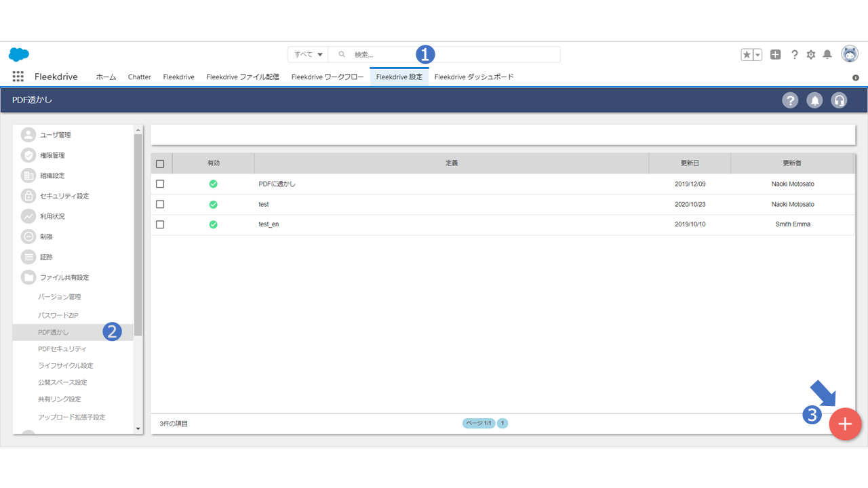
Task: Open the Fleekdrive ダッシュボード tab
Action: 474,77
